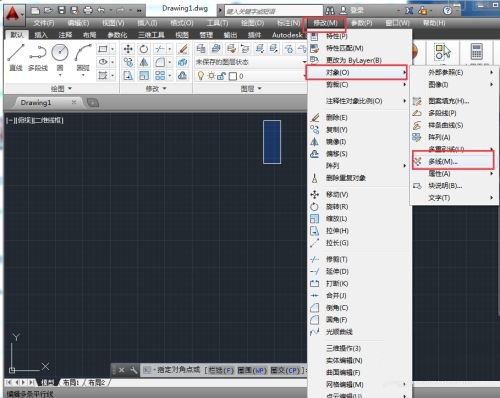
Task: Close the command line with its X button
Action: [x=122, y=370]
